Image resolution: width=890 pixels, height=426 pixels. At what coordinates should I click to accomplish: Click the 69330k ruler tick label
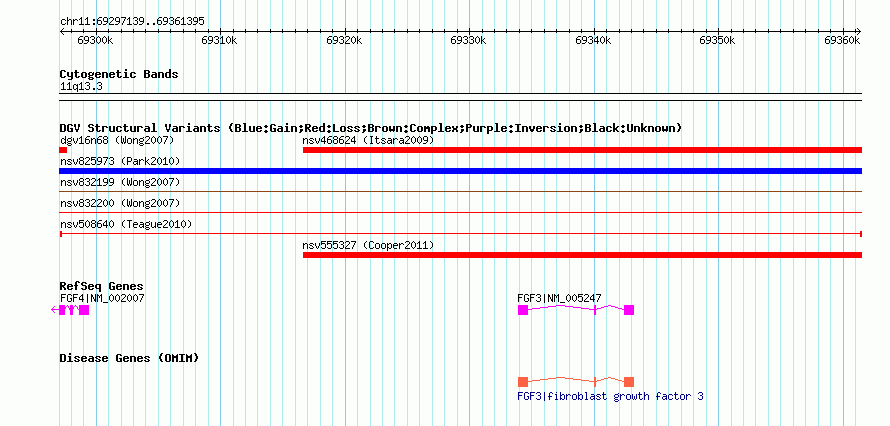point(469,40)
